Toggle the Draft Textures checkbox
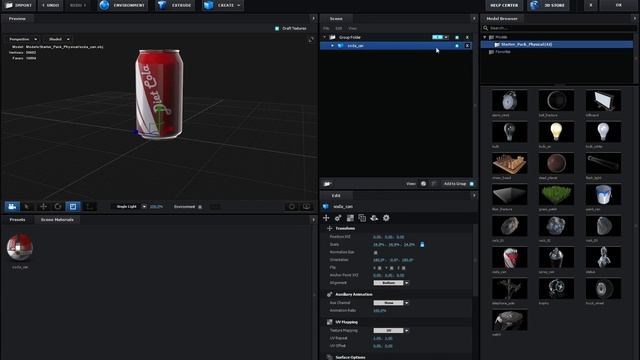640x360 pixels. click(x=277, y=28)
